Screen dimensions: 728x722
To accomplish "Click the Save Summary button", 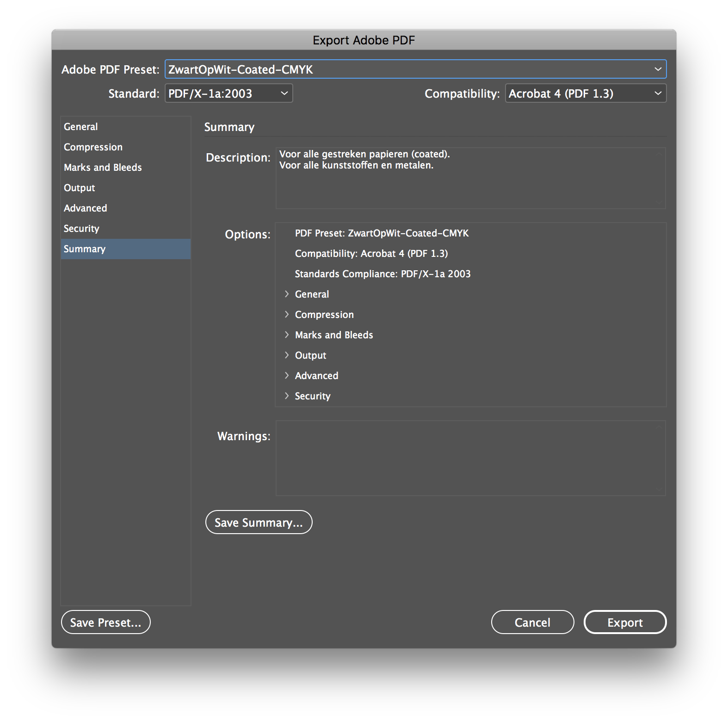I will click(x=259, y=523).
